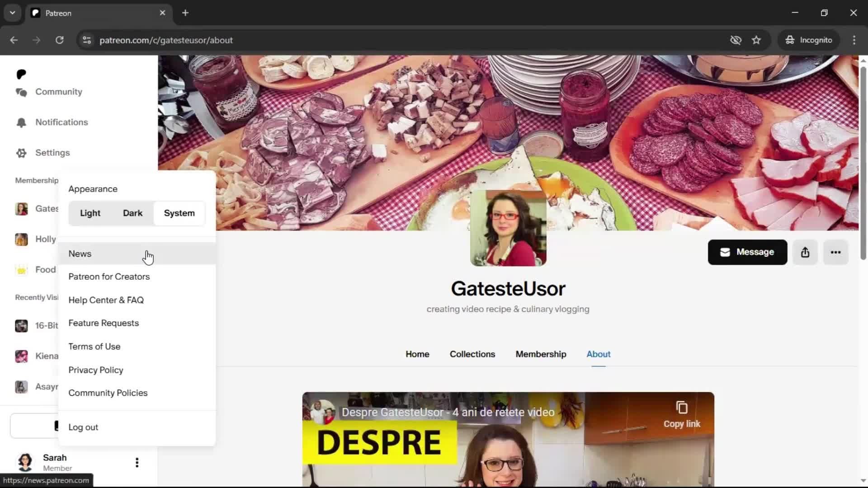Screen dimensions: 868x488
Task: Switch to the Membership tab
Action: 541,354
